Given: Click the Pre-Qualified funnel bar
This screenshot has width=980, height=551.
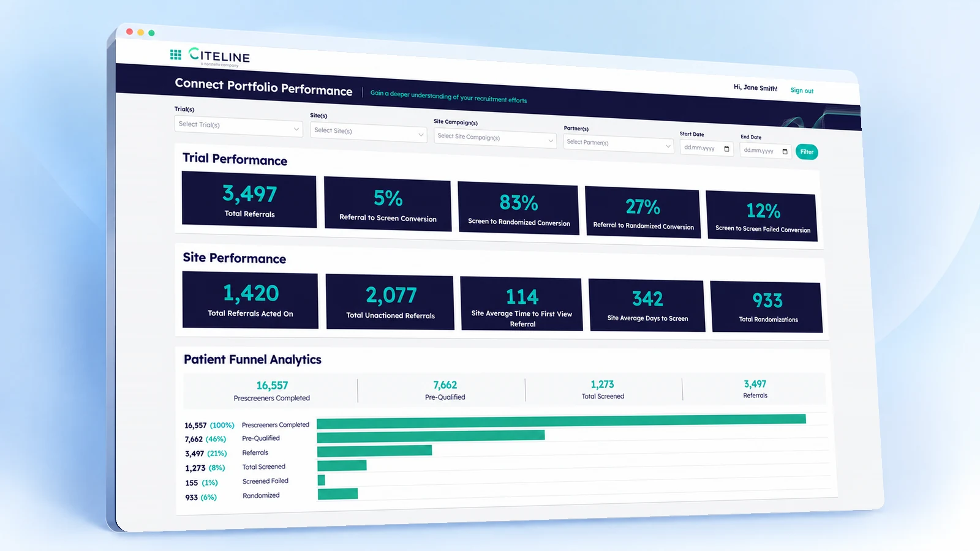Looking at the screenshot, I should 431,435.
